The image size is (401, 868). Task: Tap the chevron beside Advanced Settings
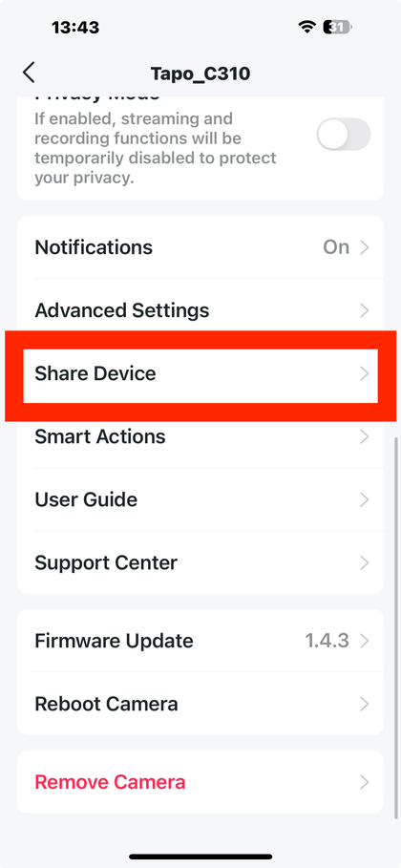coord(364,310)
